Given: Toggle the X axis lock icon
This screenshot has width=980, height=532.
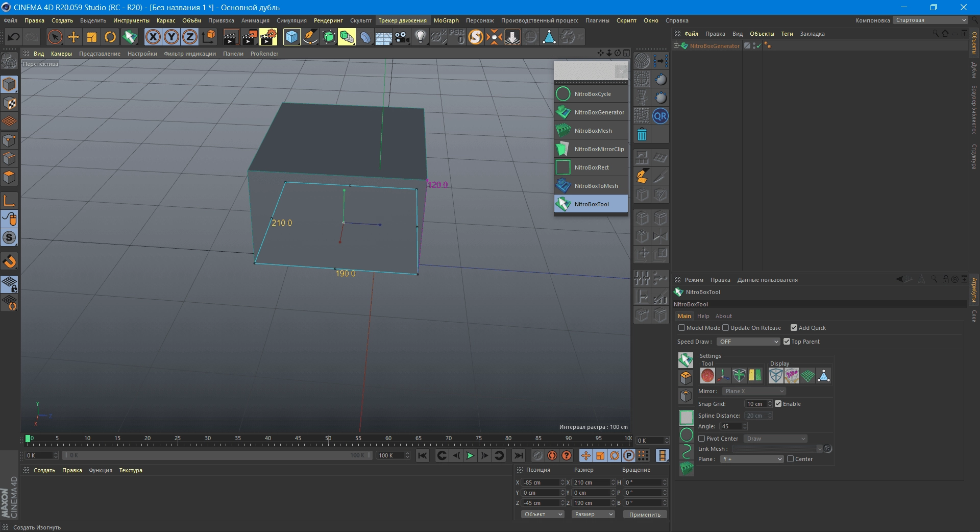Looking at the screenshot, I should pos(153,37).
